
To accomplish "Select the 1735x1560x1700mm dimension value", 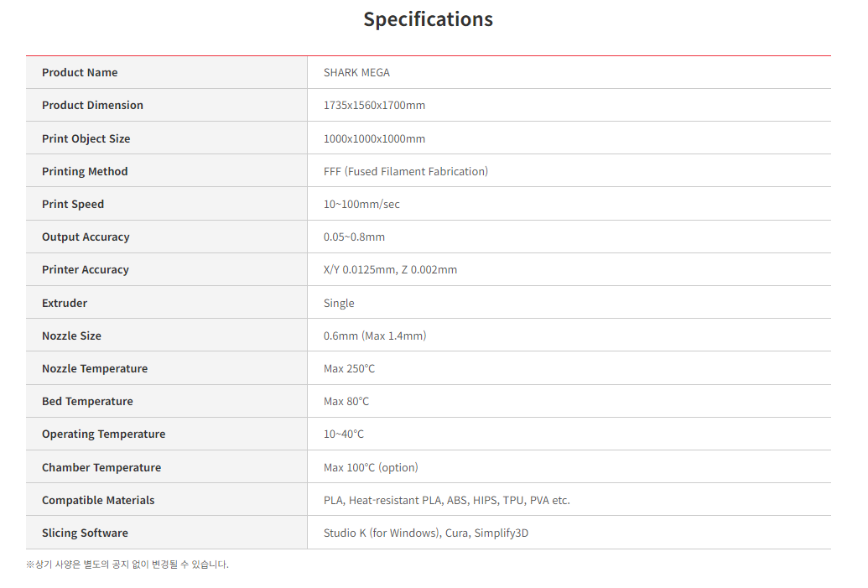I will pyautogui.click(x=374, y=106).
